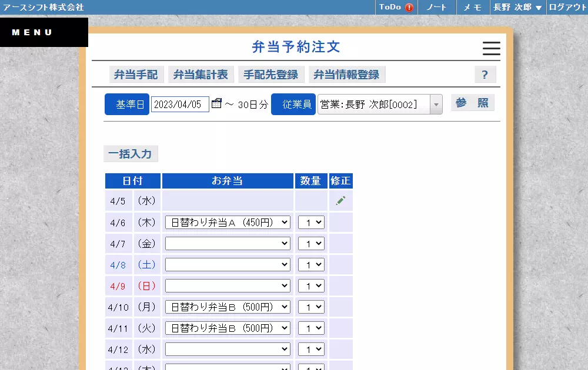Open the quantity dropdown for 4/10
588x370 pixels.
(311, 307)
